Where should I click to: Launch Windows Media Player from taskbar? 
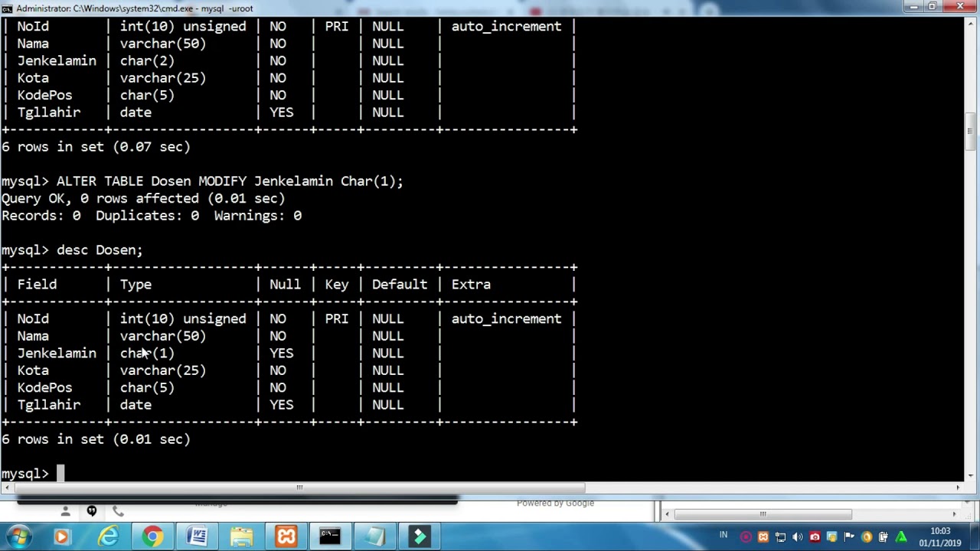61,536
